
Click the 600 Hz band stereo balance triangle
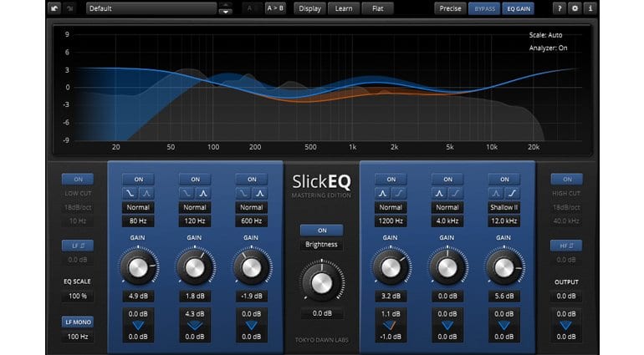(x=252, y=326)
